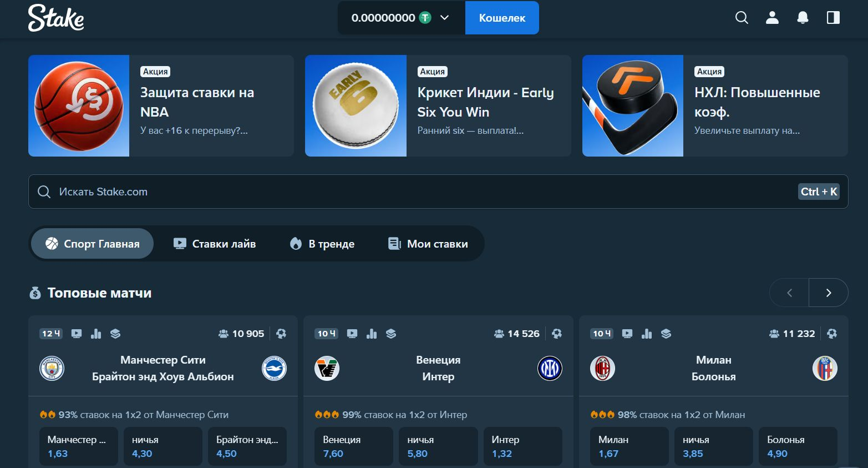Image resolution: width=868 pixels, height=468 pixels.
Task: Open НХЛ Повышенные коэф. promo
Action: [x=715, y=105]
